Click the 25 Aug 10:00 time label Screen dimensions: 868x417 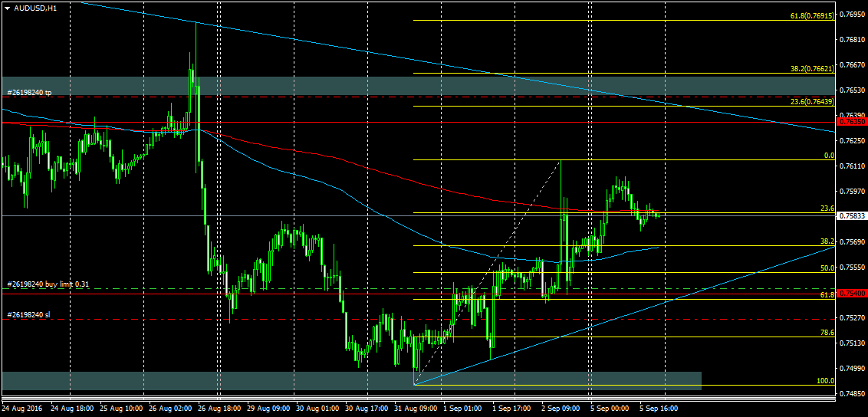coord(120,409)
